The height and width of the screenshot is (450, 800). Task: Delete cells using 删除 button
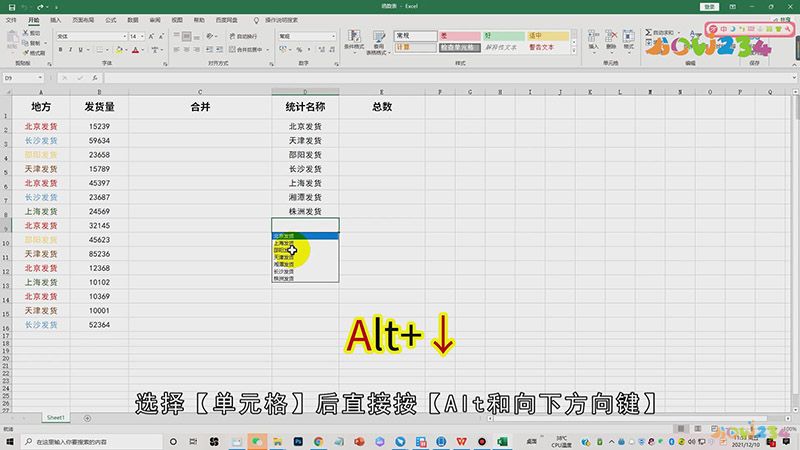(611, 41)
